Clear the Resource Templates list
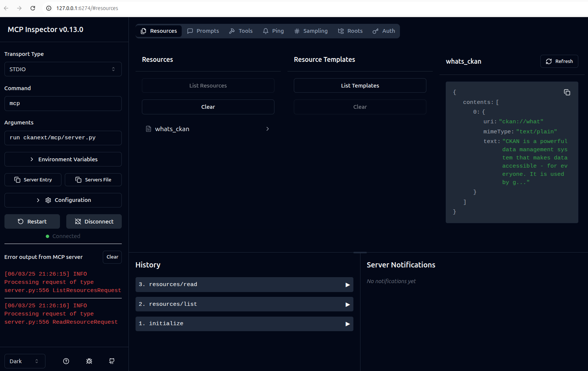This screenshot has width=588, height=371. [360, 107]
